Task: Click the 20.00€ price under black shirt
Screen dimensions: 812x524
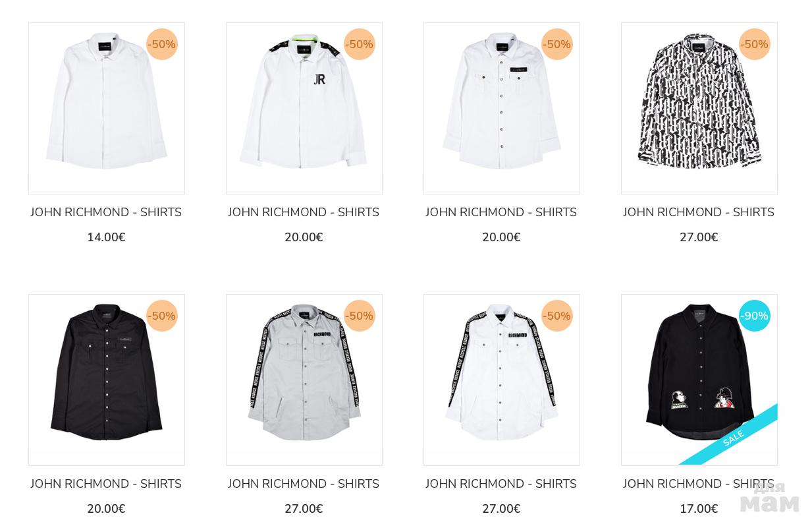Action: tap(106, 509)
